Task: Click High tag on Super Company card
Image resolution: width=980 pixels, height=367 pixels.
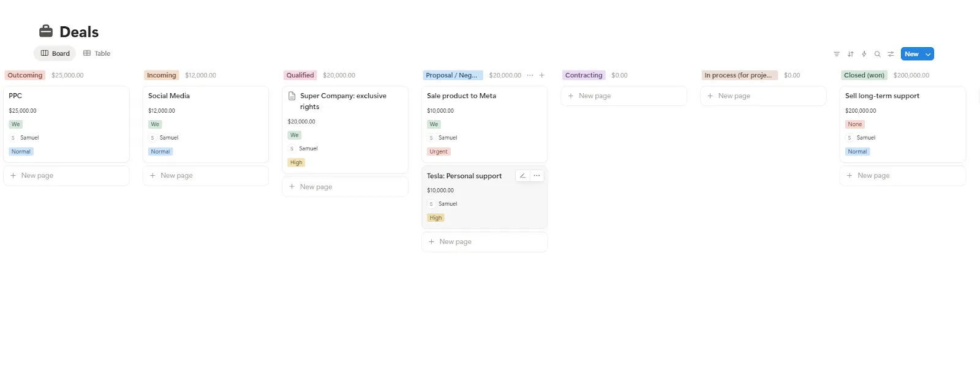Action: (296, 163)
